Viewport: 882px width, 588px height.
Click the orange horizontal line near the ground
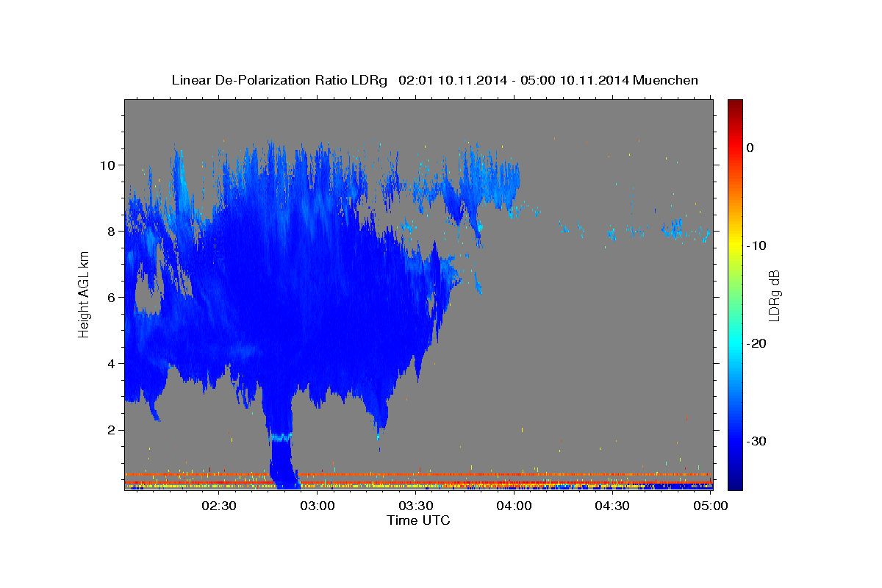pos(418,475)
